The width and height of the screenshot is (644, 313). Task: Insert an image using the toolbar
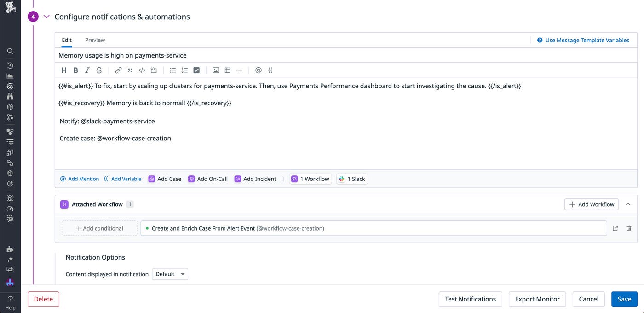pyautogui.click(x=216, y=70)
